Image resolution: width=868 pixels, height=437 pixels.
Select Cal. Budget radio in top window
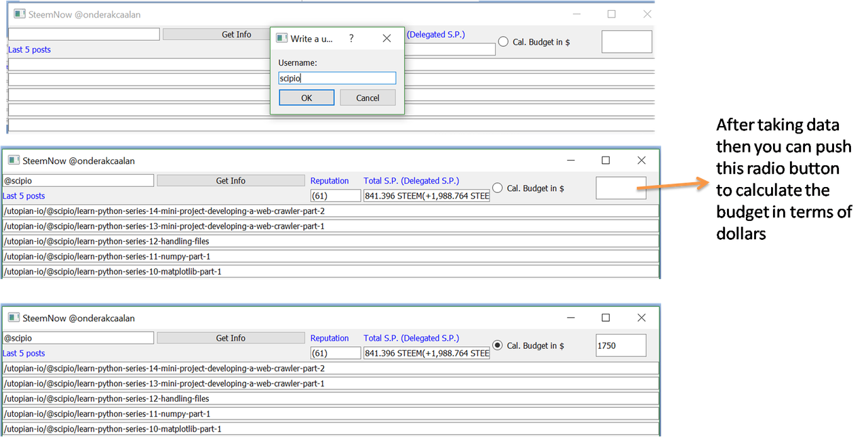click(503, 42)
